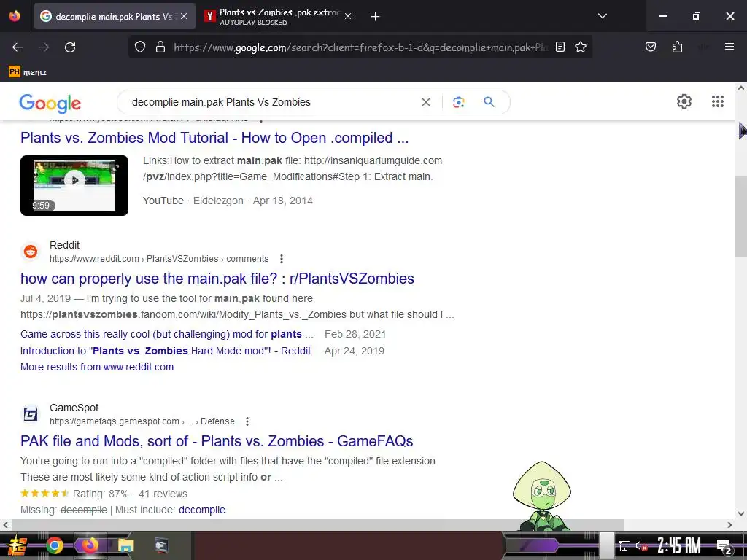Open File Explorer from taskbar
This screenshot has width=747, height=560.
point(125,545)
